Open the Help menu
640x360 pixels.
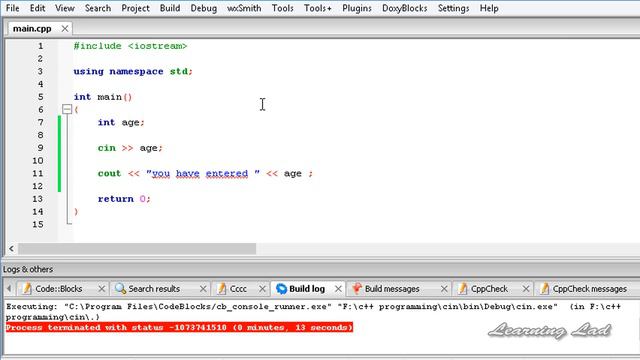click(489, 8)
